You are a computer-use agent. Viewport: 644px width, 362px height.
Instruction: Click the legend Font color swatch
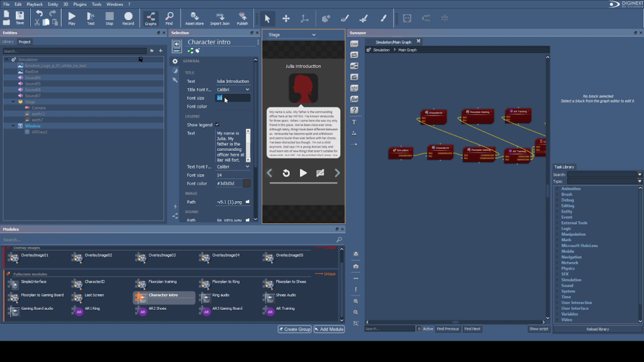pyautogui.click(x=247, y=184)
